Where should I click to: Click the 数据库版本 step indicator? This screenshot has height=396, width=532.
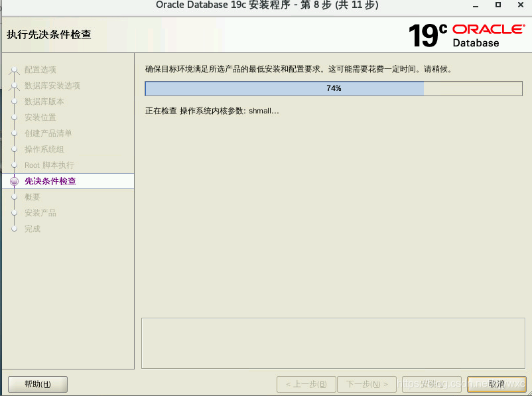click(x=13, y=101)
